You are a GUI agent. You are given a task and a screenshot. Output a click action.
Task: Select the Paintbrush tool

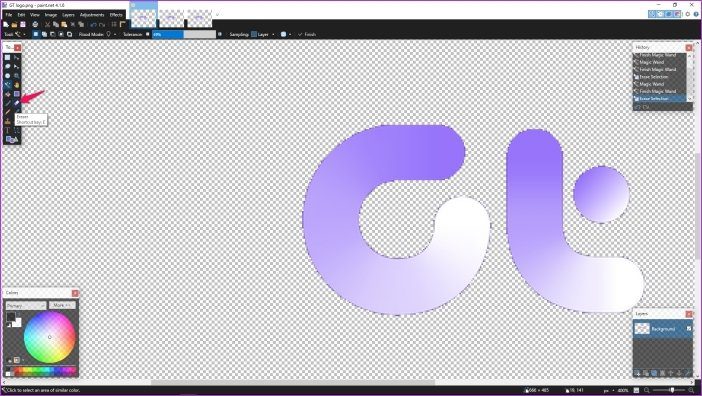(x=8, y=103)
